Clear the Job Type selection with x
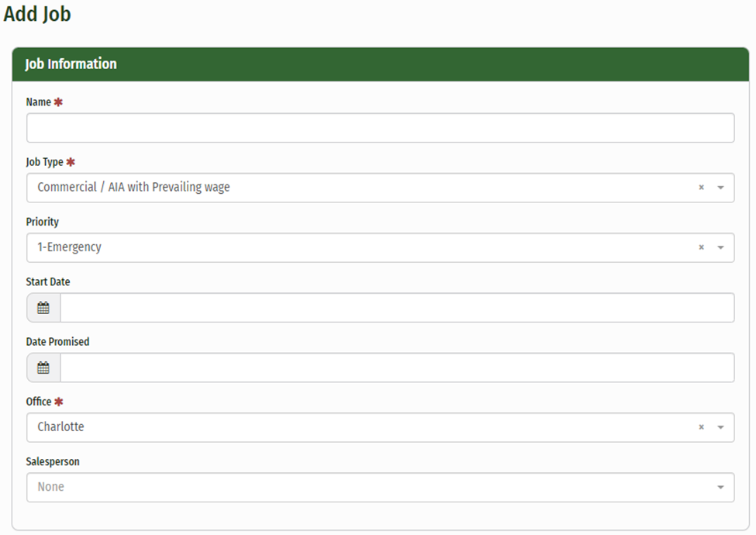This screenshot has height=535, width=756. click(x=701, y=188)
